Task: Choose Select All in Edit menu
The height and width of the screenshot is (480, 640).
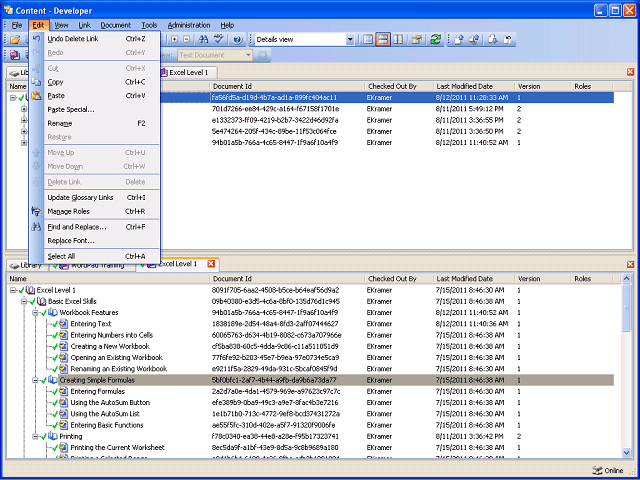Action: pos(95,256)
